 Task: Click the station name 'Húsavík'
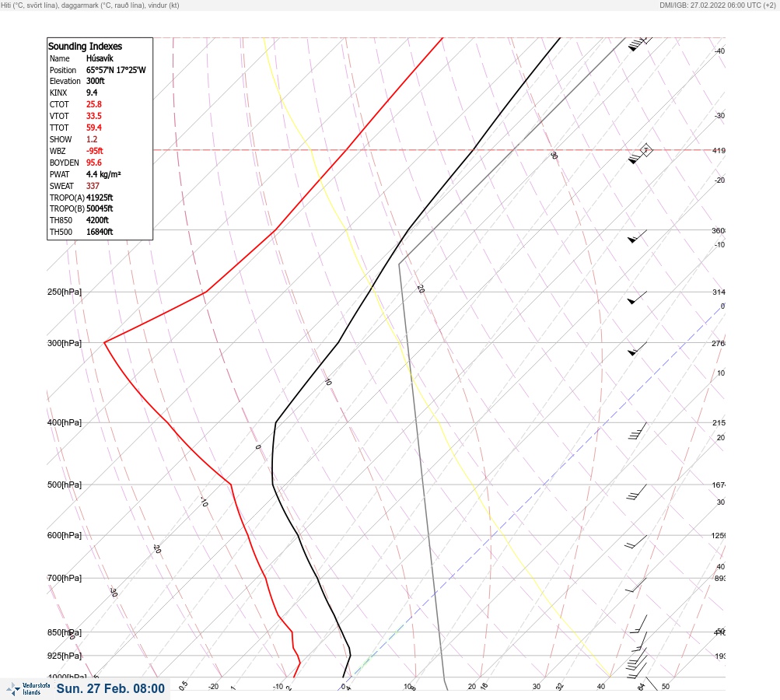(x=100, y=58)
